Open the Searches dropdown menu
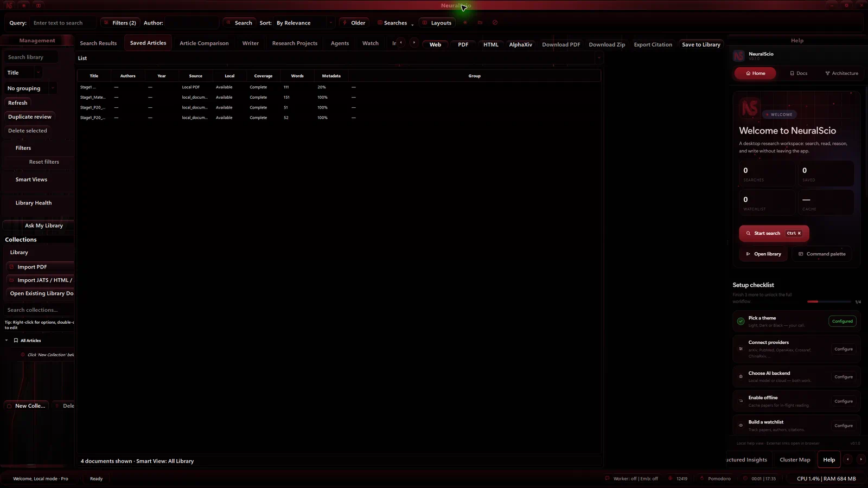 [395, 23]
